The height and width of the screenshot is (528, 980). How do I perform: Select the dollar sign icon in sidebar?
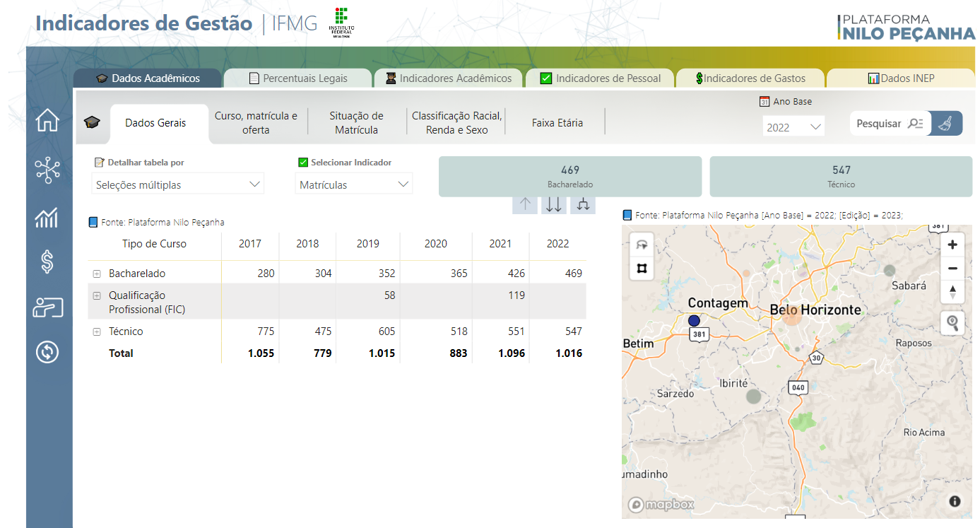[x=47, y=262]
